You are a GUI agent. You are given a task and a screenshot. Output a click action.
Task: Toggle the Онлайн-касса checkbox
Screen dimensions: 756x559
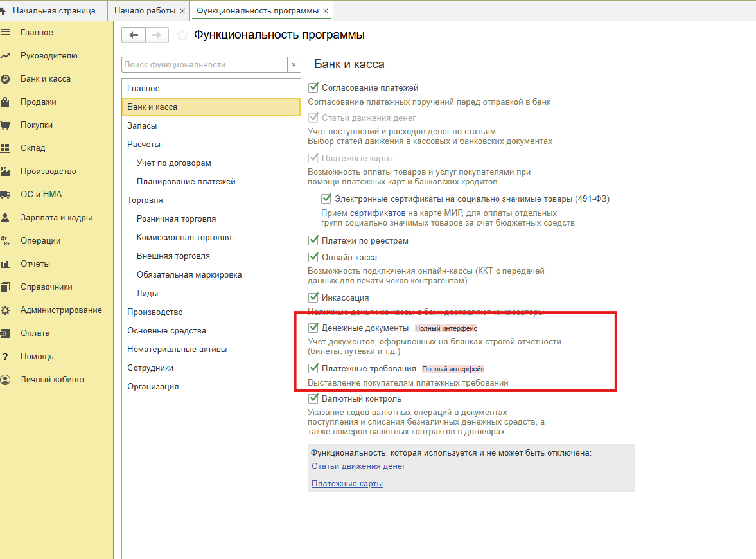tap(313, 258)
